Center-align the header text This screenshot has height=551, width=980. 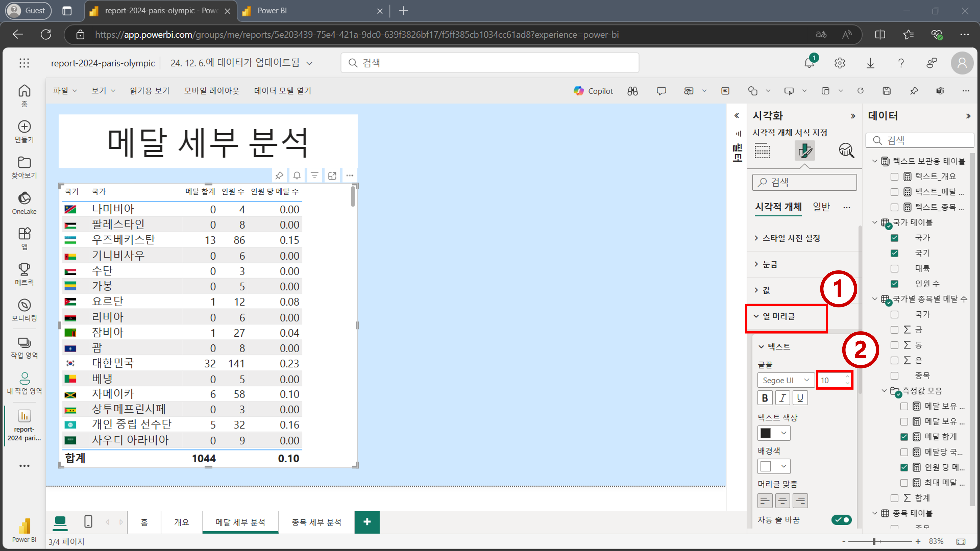click(x=783, y=500)
